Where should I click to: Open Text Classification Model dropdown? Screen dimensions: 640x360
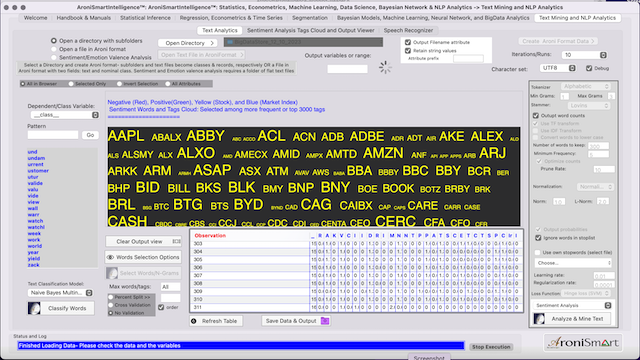coord(60,293)
